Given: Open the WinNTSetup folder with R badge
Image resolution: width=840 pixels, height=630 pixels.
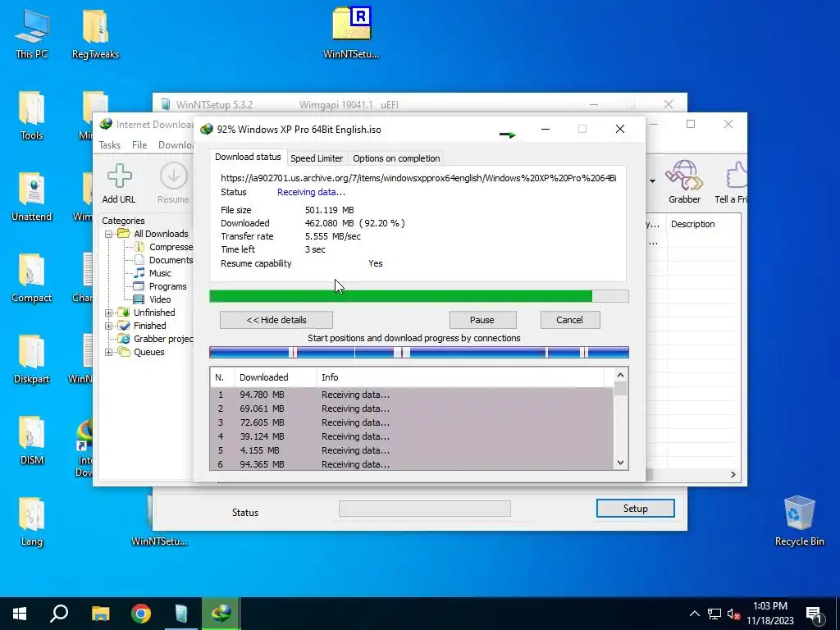Looking at the screenshot, I should 351,32.
